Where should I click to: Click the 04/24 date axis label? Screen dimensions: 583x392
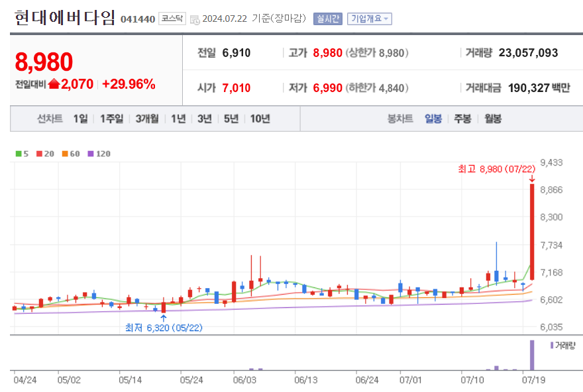(x=25, y=380)
